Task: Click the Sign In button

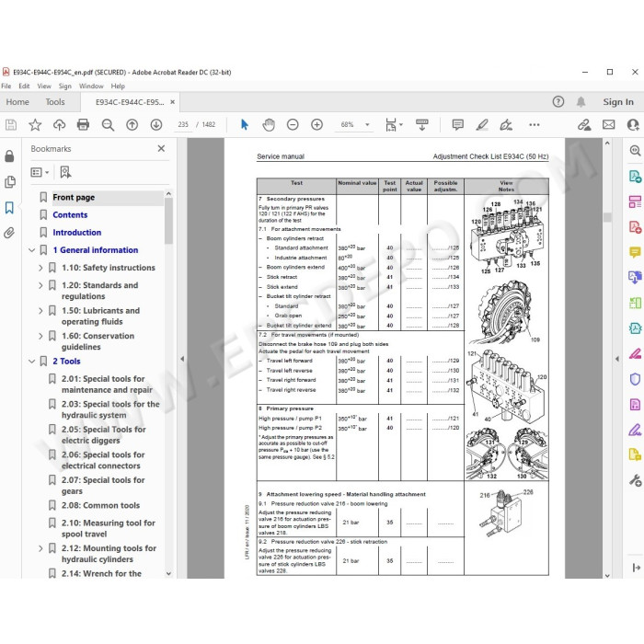Action: coord(618,102)
